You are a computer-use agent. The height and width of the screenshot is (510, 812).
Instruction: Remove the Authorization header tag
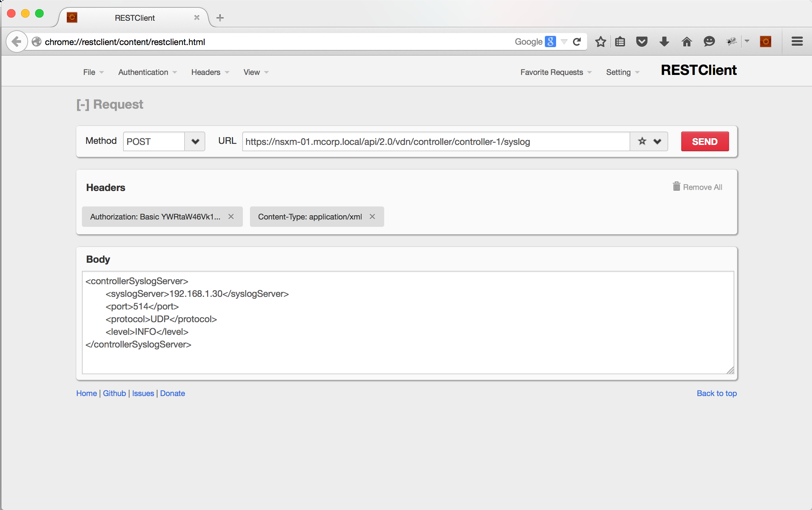[x=231, y=217]
